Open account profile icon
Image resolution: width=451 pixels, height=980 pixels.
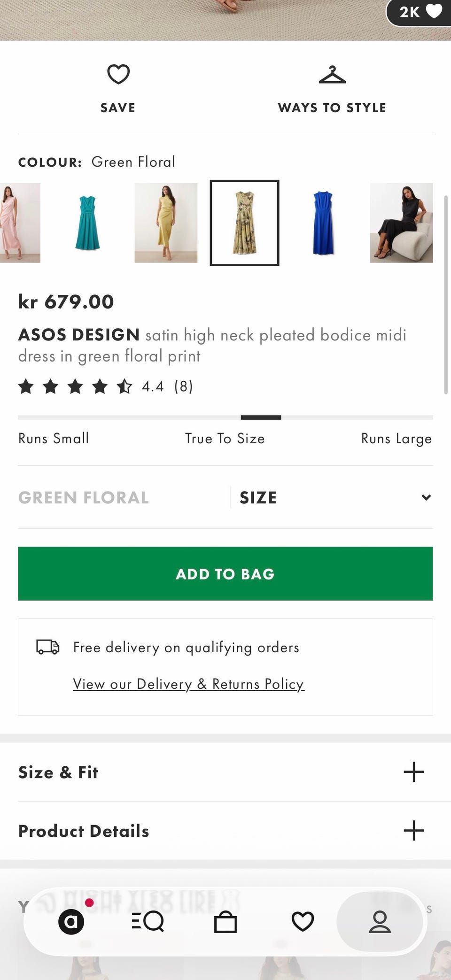tap(380, 921)
